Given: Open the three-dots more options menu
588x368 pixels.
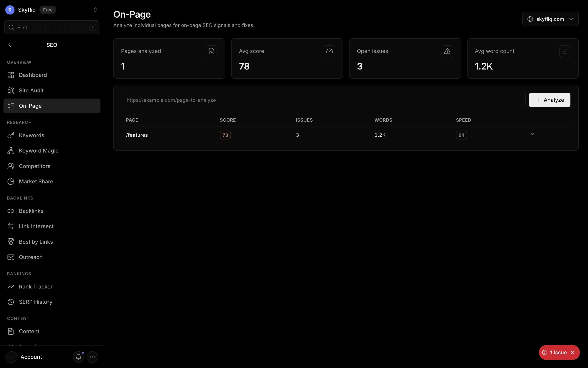Looking at the screenshot, I should click(x=92, y=357).
